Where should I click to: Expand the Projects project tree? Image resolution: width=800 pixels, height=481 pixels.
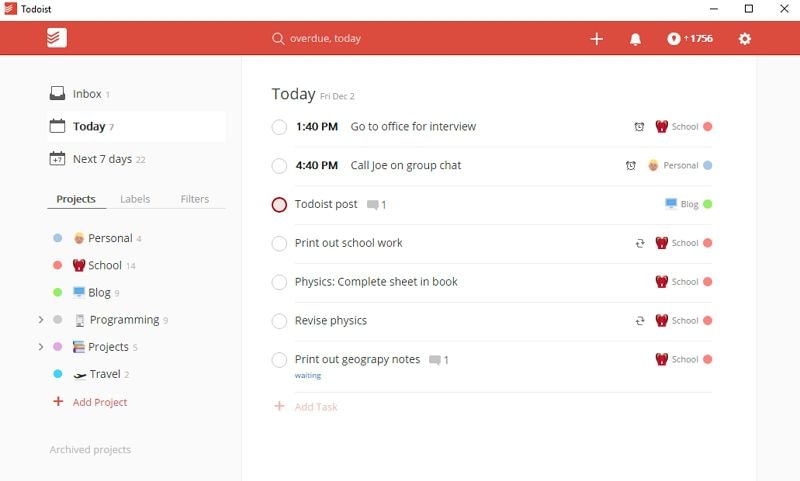coord(41,347)
